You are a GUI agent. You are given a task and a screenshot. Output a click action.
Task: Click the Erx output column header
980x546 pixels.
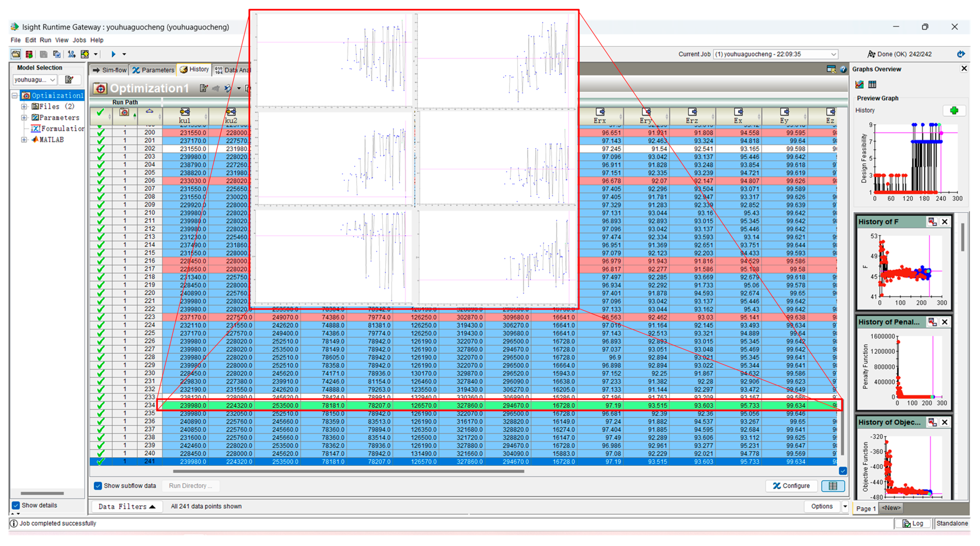(x=600, y=116)
